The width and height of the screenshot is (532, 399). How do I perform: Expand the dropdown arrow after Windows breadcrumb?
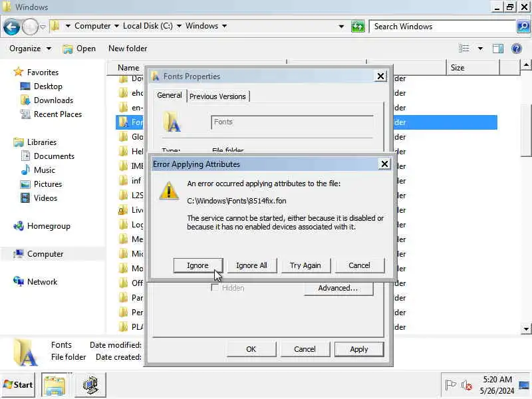(225, 26)
